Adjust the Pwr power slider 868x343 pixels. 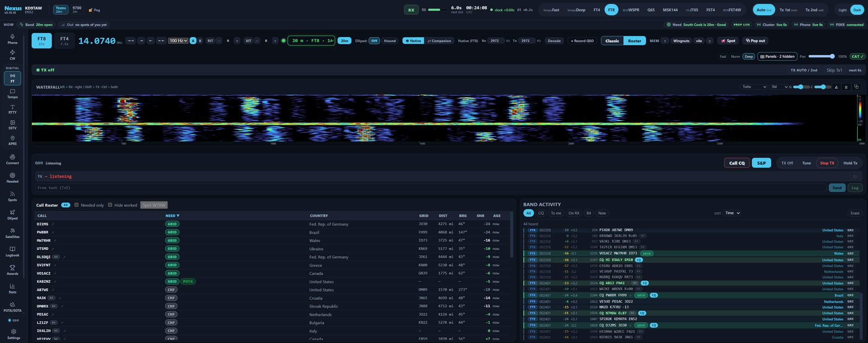pyautogui.click(x=821, y=56)
